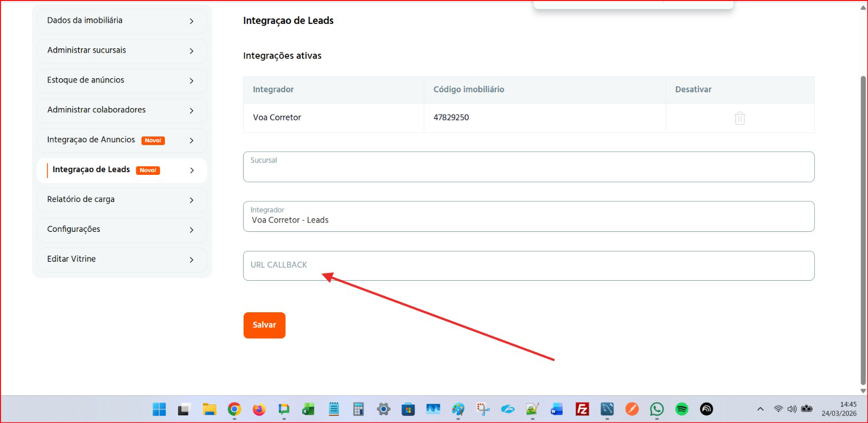Open the Calculator app in taskbar

pos(358,409)
